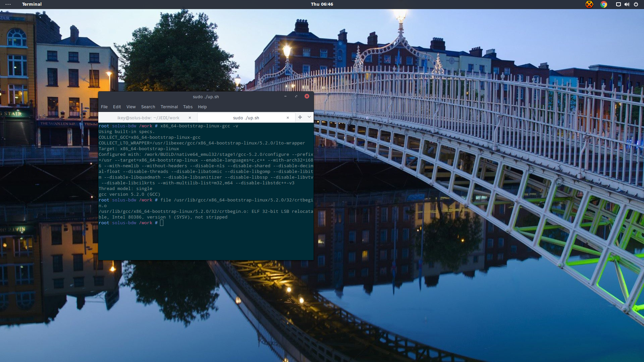Click the Chrome icon in top panel
This screenshot has width=644, height=362.
click(x=604, y=4)
